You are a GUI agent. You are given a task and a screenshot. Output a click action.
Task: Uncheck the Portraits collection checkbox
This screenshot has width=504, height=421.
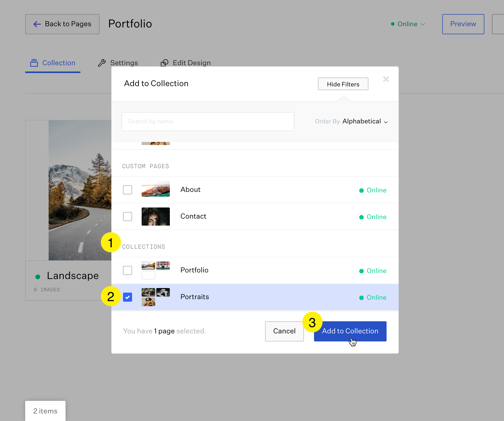click(128, 297)
